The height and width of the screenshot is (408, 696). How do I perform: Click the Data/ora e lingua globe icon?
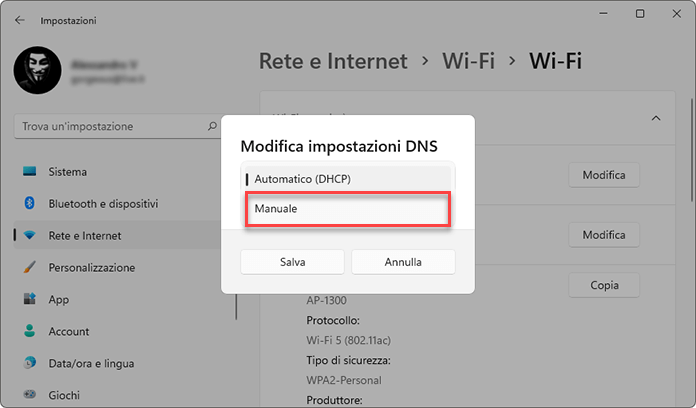30,363
